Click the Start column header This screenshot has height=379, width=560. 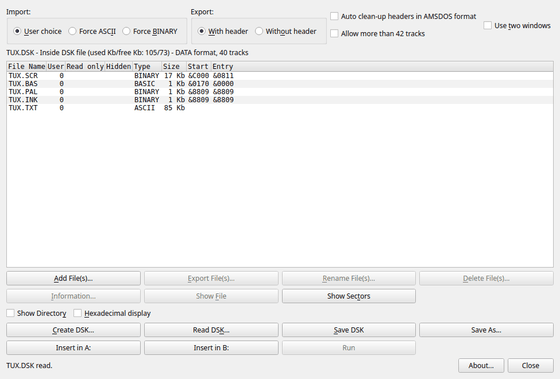pos(199,66)
